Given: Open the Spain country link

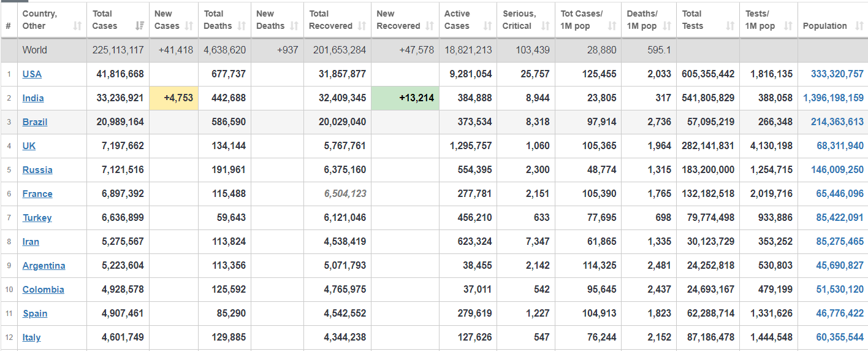Looking at the screenshot, I should tap(35, 313).
